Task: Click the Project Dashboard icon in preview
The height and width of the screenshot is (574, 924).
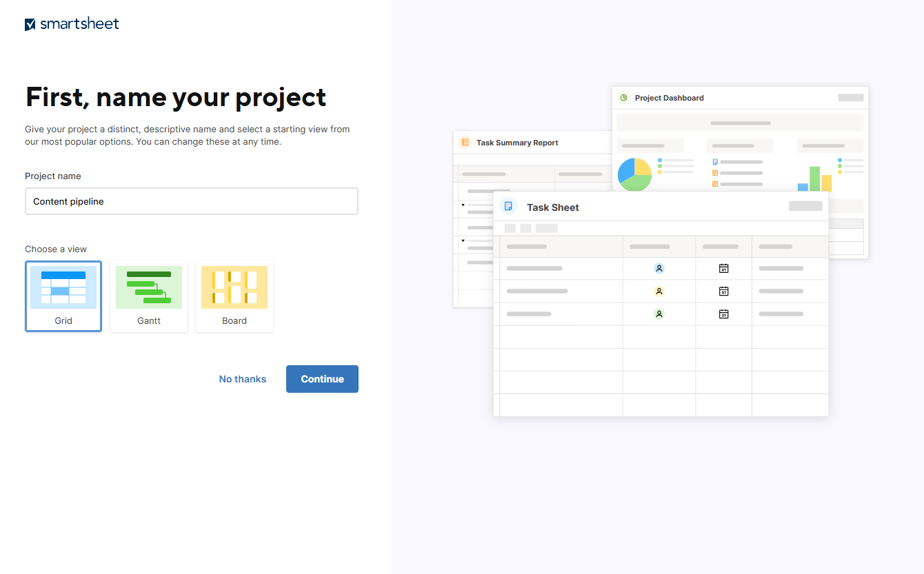Action: coord(623,98)
